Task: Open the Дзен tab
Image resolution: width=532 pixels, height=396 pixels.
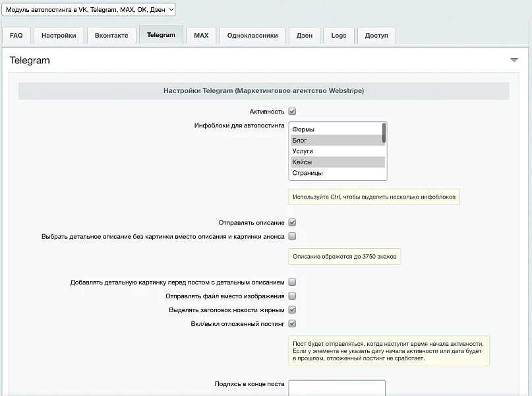Action: (x=305, y=36)
